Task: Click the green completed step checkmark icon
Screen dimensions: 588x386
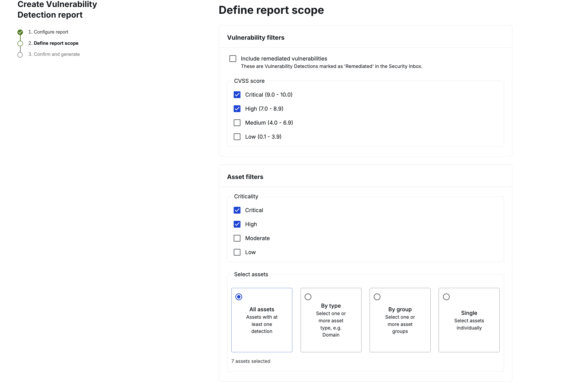Action: click(x=20, y=32)
